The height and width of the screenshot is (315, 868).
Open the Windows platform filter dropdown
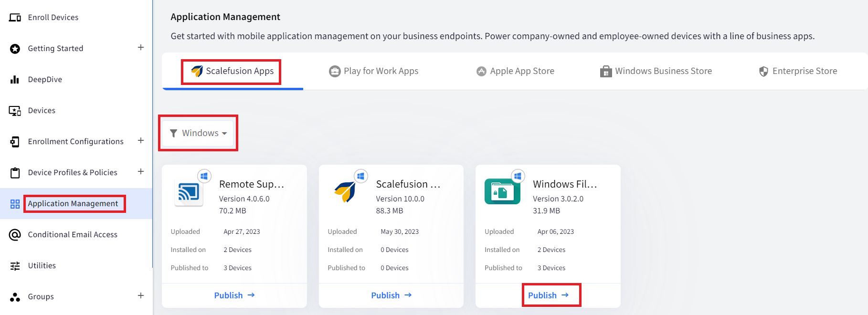pos(198,133)
